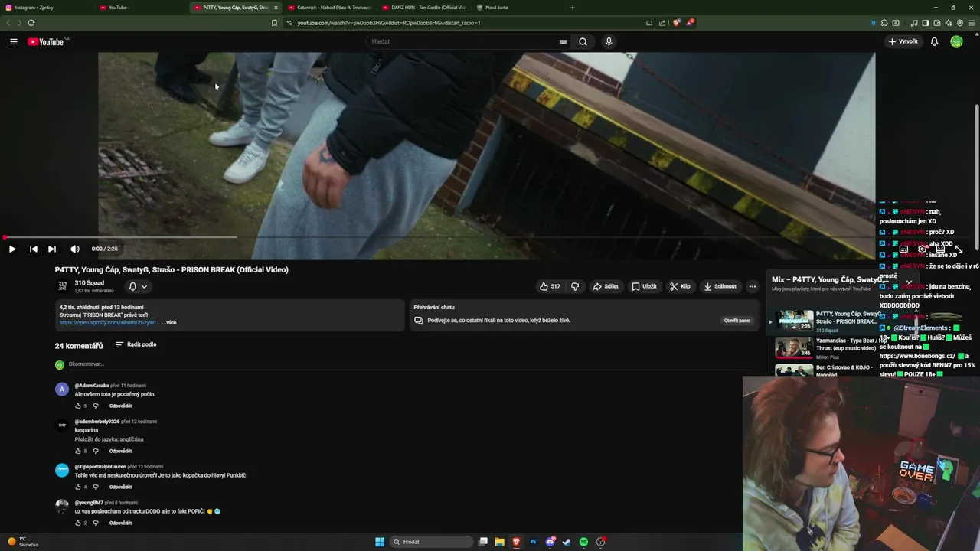Open the on-screen keyboard icon in search
The width and height of the screenshot is (980, 551).
[x=563, y=41]
